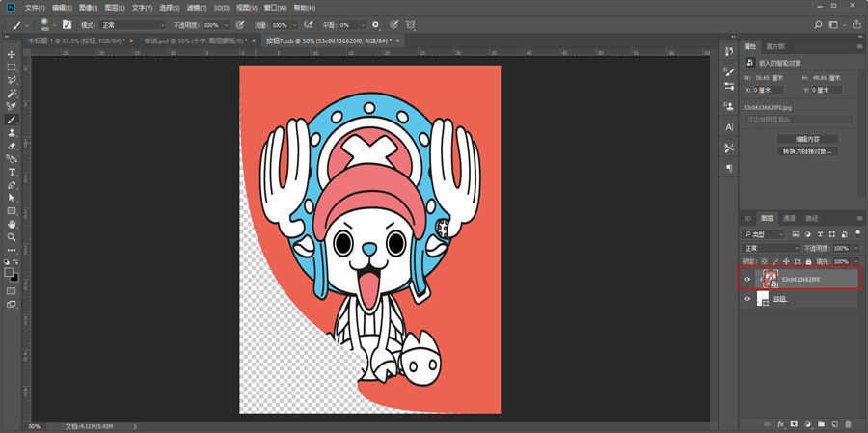This screenshot has width=868, height=433.
Task: Select the Move tool
Action: [x=11, y=54]
